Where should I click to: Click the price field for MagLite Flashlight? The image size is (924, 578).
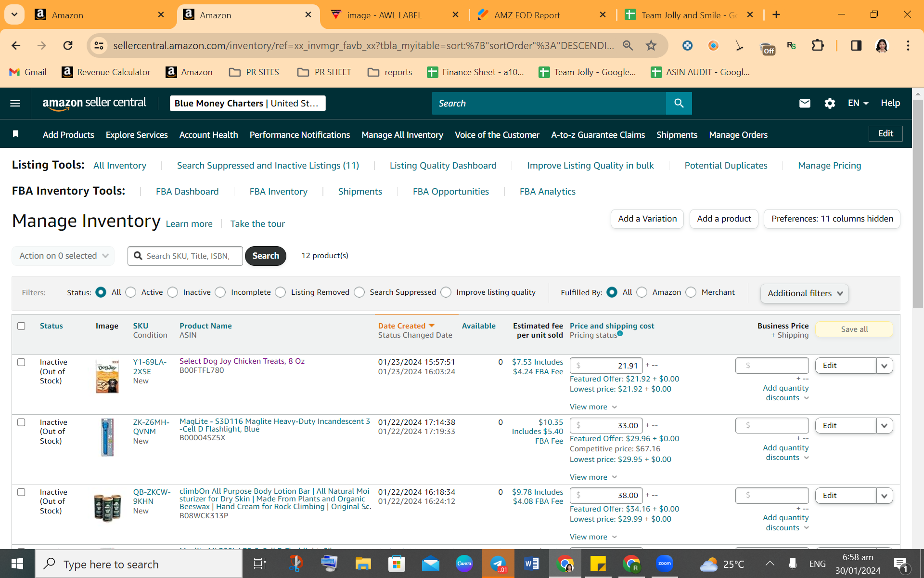pos(606,426)
